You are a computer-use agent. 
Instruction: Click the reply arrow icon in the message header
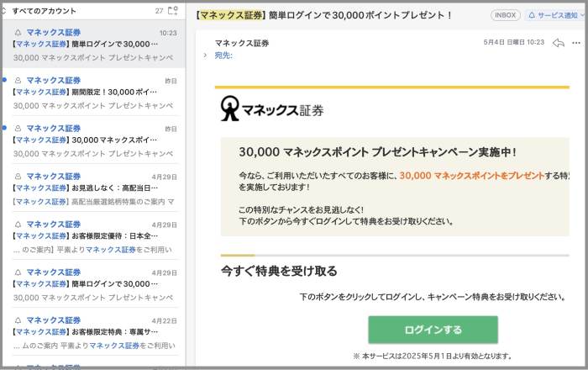559,43
